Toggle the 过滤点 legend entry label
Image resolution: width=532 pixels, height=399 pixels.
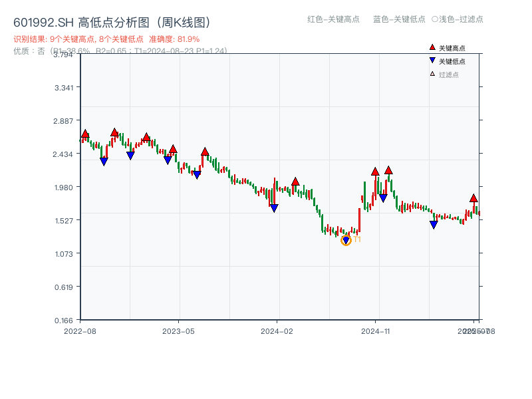click(x=449, y=74)
